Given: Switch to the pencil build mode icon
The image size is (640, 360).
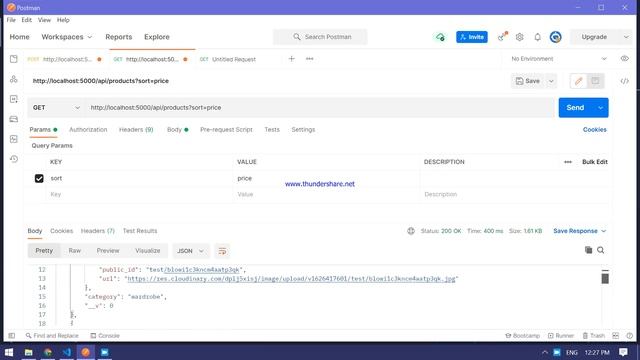Looking at the screenshot, I should tap(578, 81).
